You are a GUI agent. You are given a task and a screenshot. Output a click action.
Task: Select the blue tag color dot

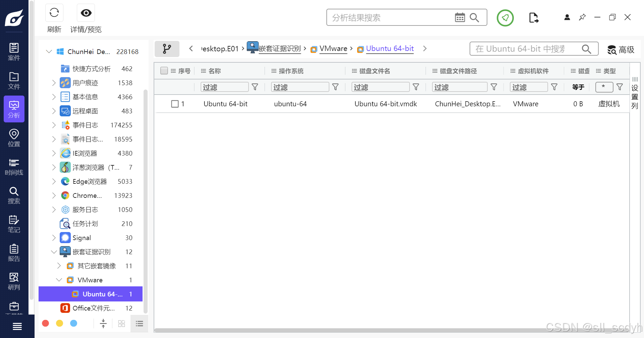pyautogui.click(x=74, y=323)
